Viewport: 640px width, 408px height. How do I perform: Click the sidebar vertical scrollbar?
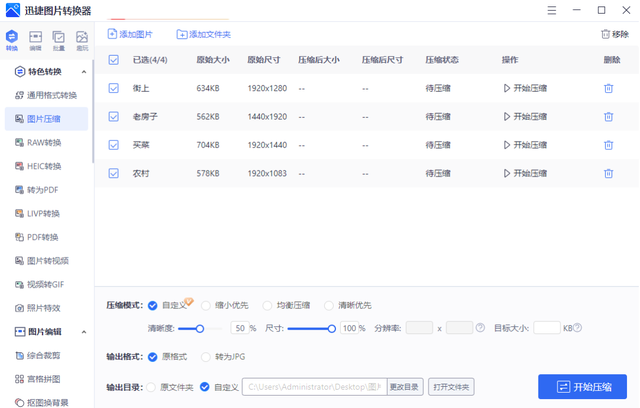(x=93, y=112)
